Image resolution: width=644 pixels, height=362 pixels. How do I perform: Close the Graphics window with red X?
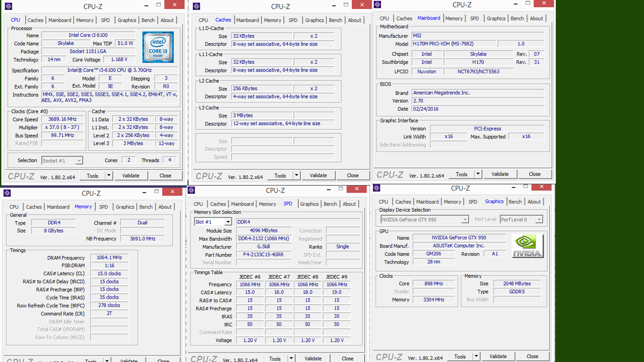[541, 187]
